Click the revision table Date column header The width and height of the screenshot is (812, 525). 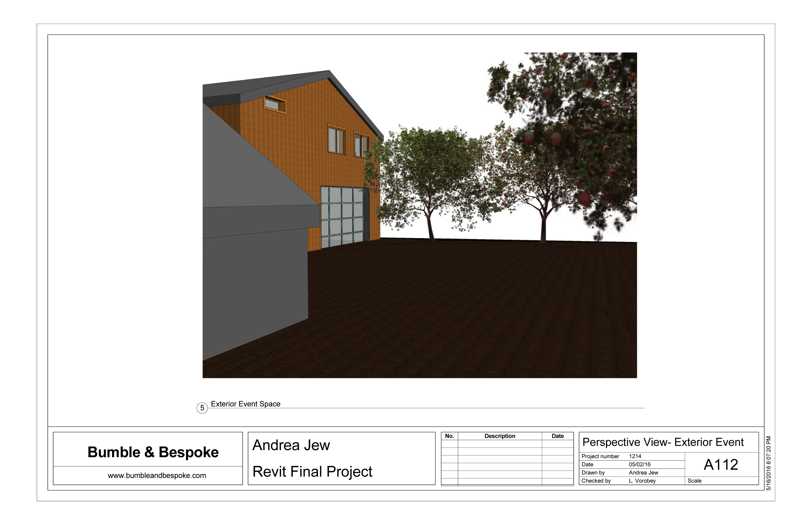(557, 436)
